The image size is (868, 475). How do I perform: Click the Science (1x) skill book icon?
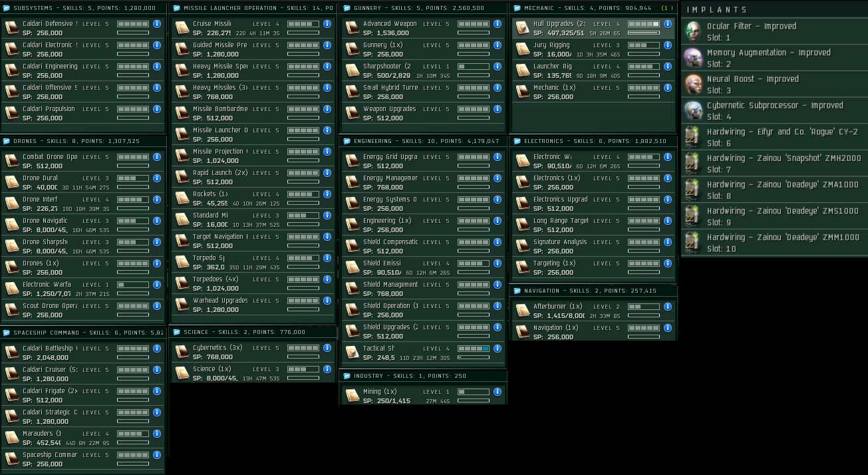click(x=182, y=373)
